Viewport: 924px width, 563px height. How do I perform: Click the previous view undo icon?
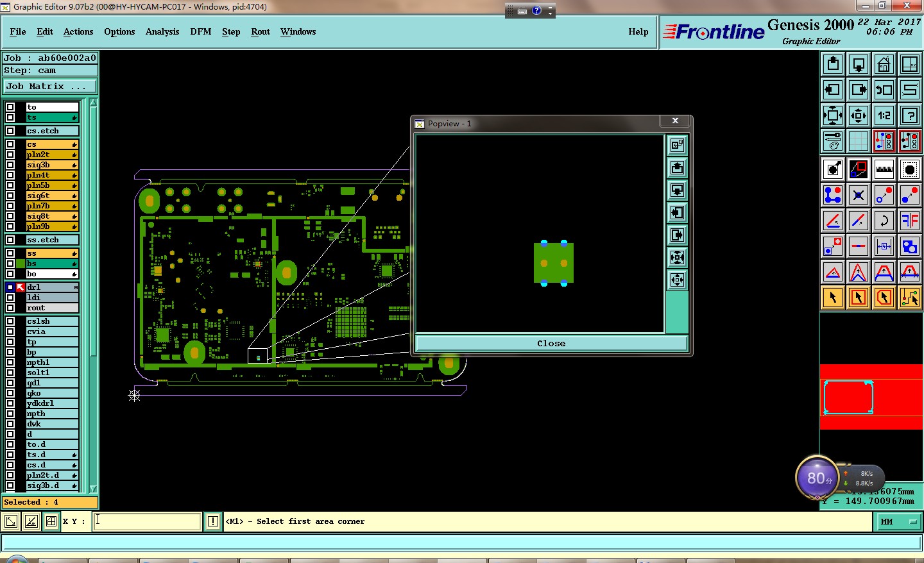click(x=884, y=90)
